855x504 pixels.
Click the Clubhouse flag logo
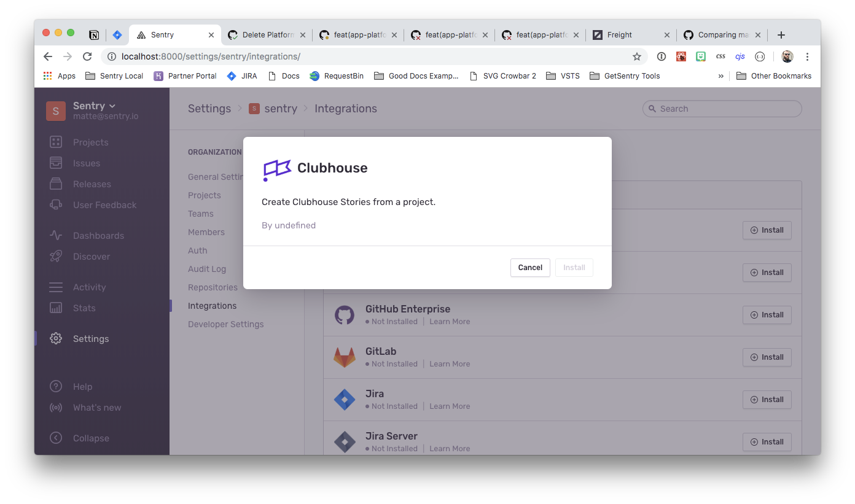coord(277,169)
